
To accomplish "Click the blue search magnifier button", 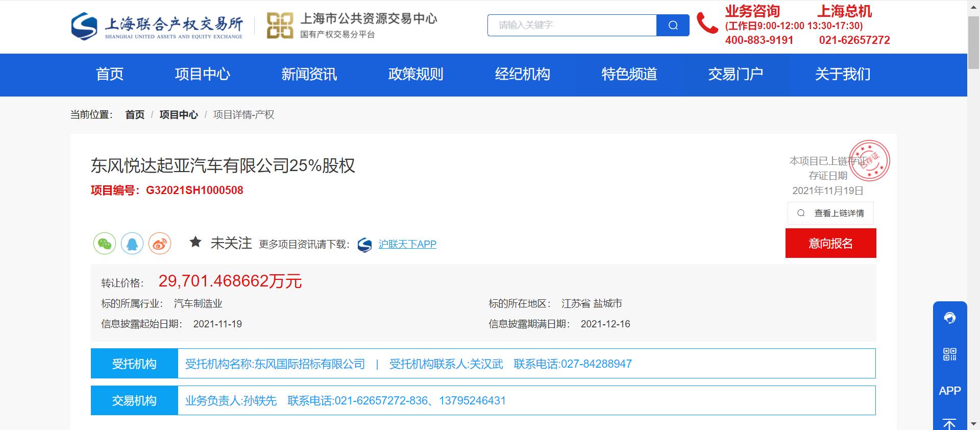I will (673, 25).
